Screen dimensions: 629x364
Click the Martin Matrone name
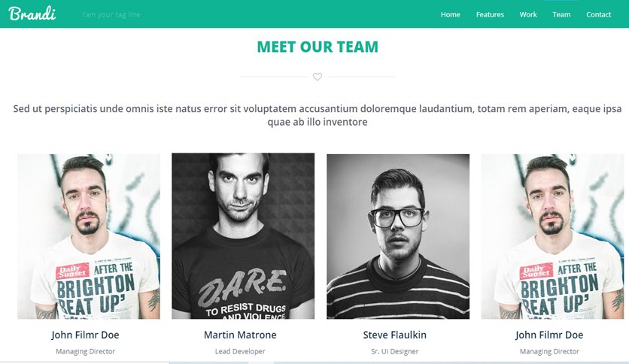point(240,335)
